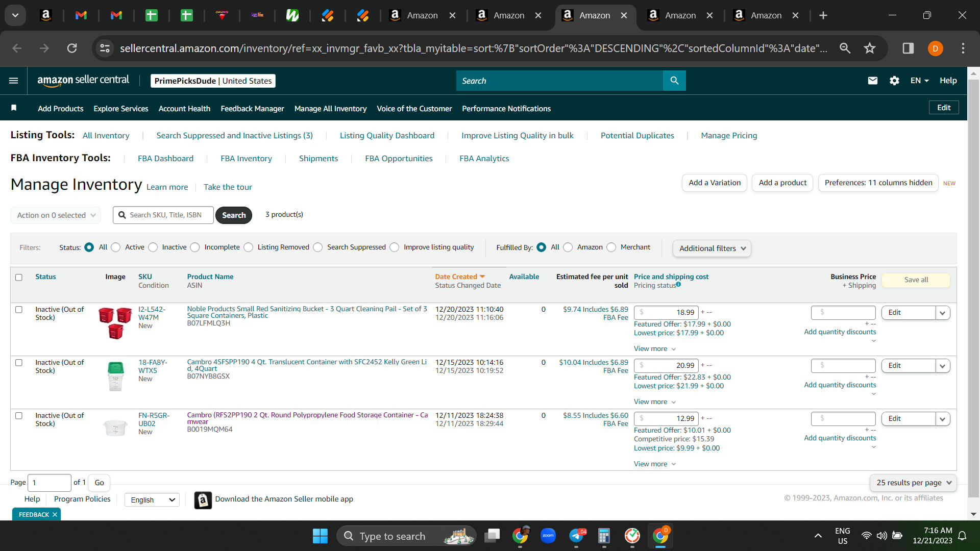The width and height of the screenshot is (980, 551).
Task: Expand View more for Noble bucket pricing
Action: tap(655, 349)
